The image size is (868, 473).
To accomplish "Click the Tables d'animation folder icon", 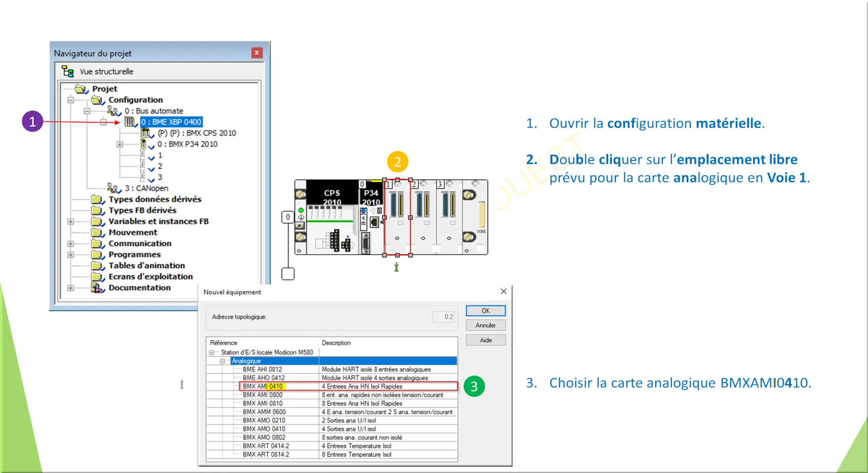I will 98,266.
